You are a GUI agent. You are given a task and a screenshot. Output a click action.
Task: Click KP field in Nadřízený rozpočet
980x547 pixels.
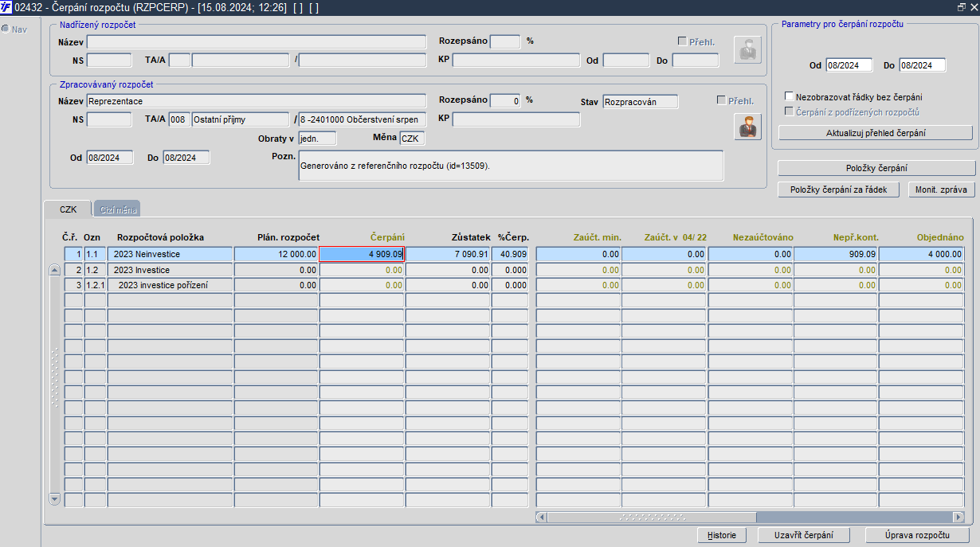[516, 60]
